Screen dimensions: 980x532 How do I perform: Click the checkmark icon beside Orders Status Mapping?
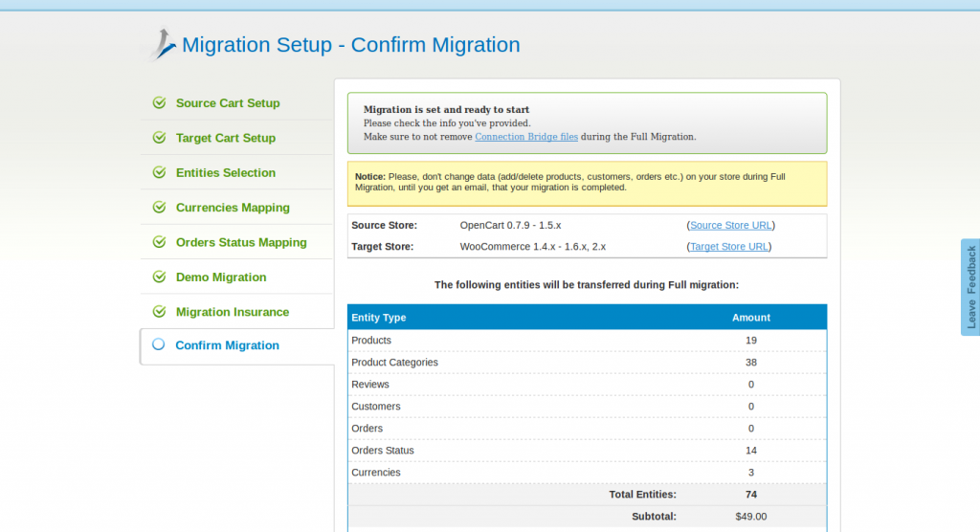coord(159,242)
